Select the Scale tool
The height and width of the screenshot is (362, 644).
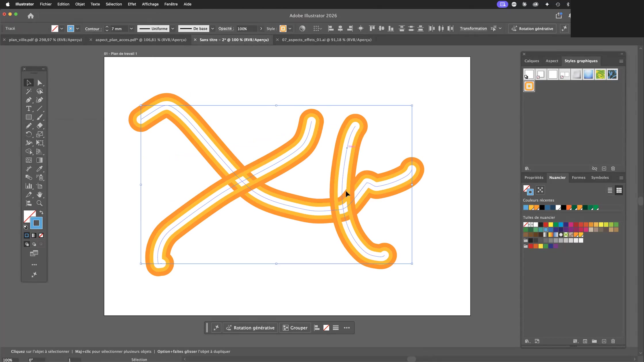click(40, 134)
